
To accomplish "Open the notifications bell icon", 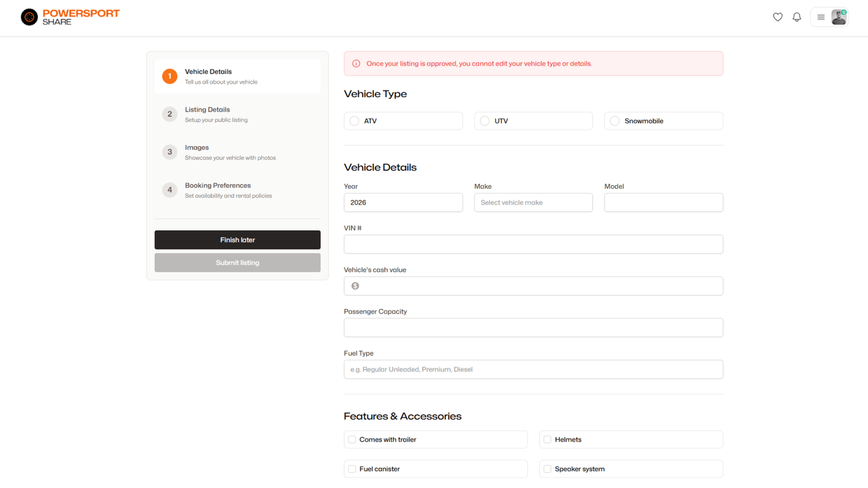I will (x=797, y=17).
